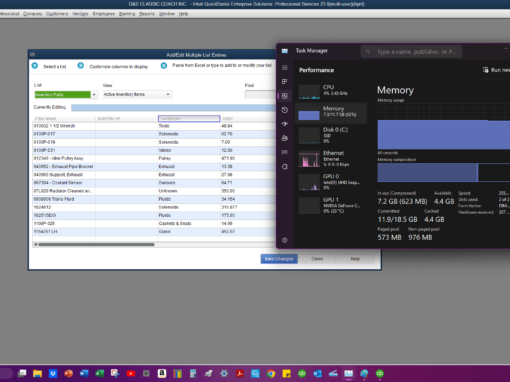The width and height of the screenshot is (510, 382).
Task: Open Startup apps in Task Manager sidebar
Action: 285,124
